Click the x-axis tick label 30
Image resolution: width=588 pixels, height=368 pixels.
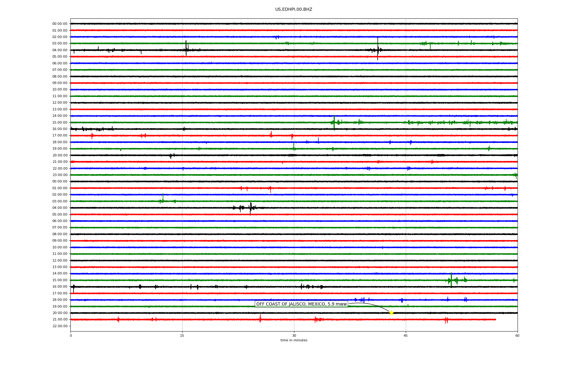[294, 335]
